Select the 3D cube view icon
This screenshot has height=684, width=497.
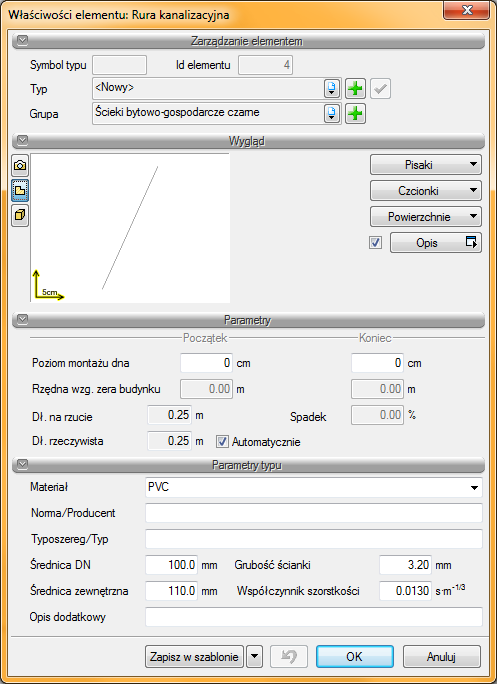point(20,215)
